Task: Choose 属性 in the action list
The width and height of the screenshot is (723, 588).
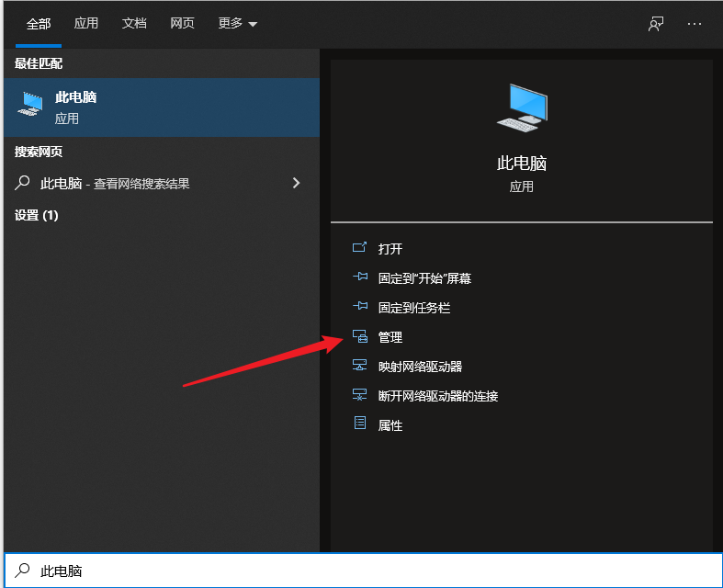Action: coord(390,425)
